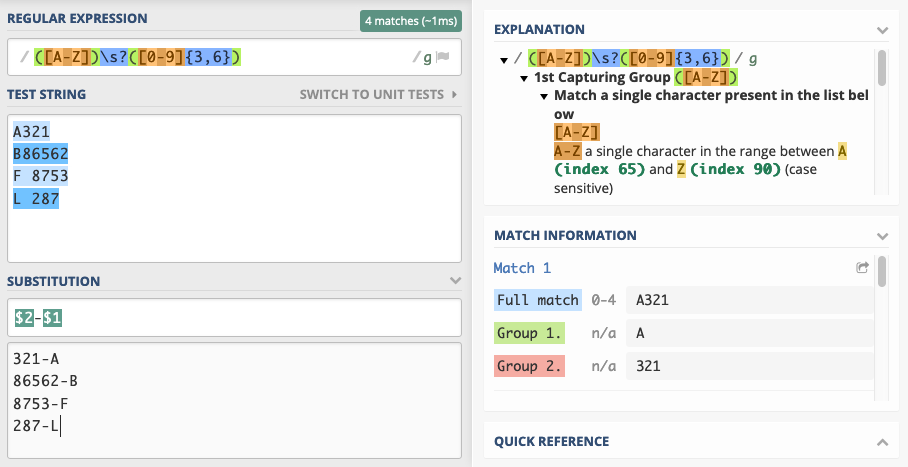Collapse the Substitution section chevron

pyautogui.click(x=455, y=281)
